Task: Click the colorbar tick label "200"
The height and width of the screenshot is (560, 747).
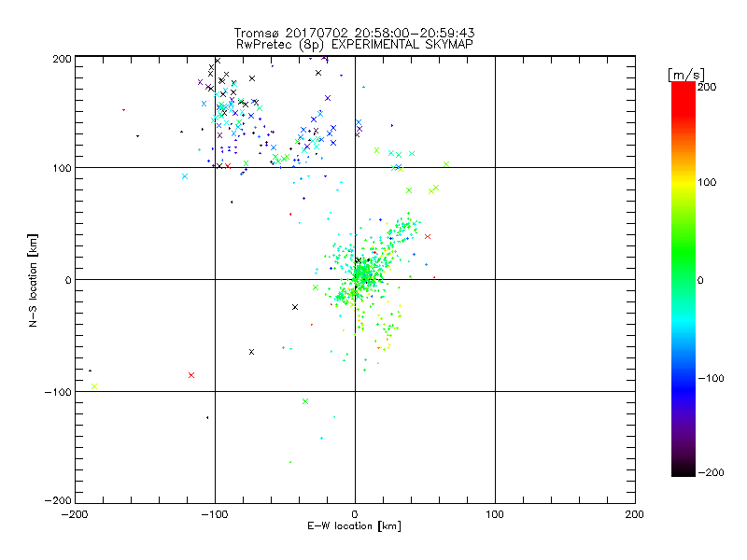Action: (x=707, y=87)
